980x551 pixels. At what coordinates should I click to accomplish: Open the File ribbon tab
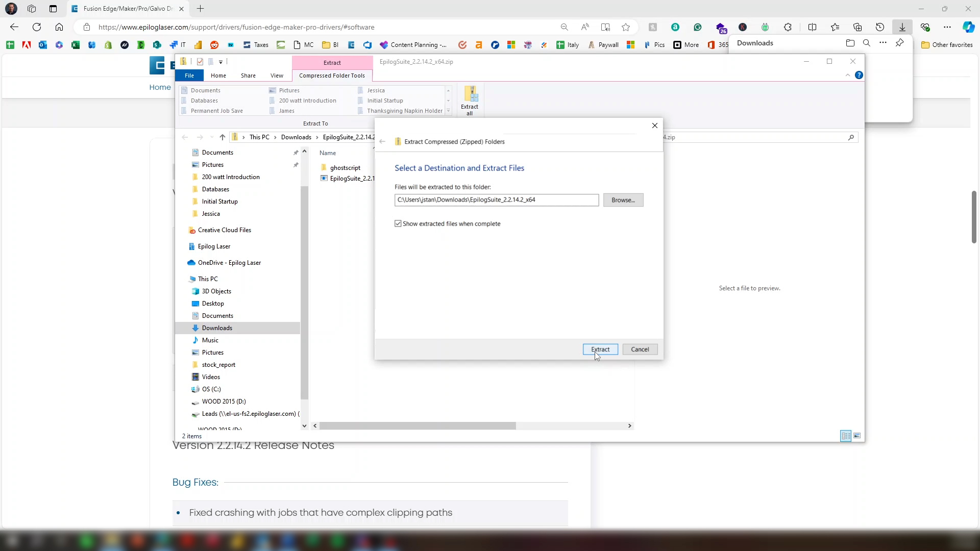(x=189, y=76)
